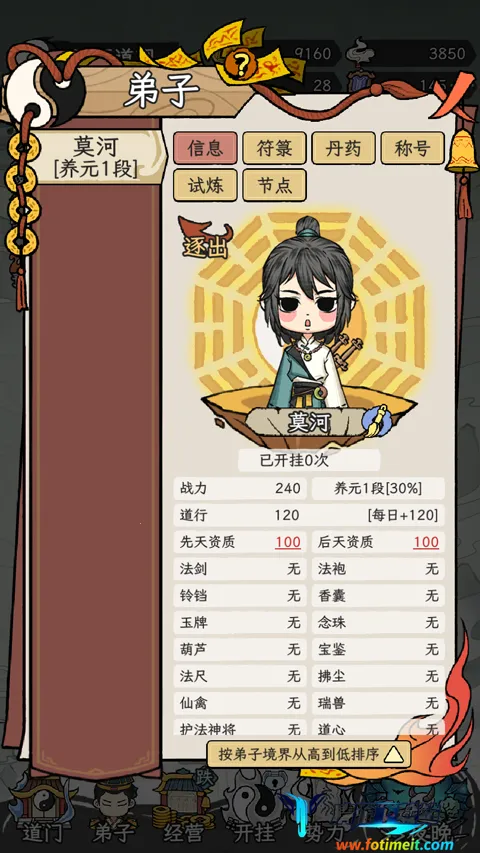The width and height of the screenshot is (480, 853).
Task: Click the underlined 后天资质 value 100
Action: [426, 542]
